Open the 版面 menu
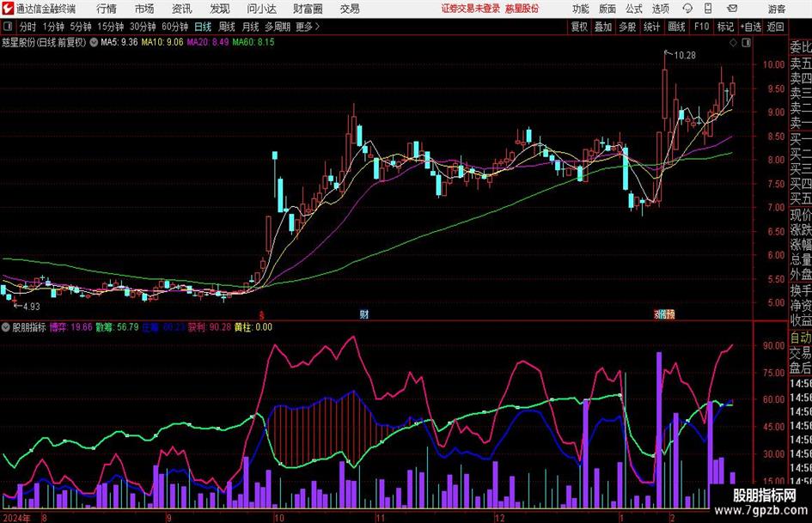The width and height of the screenshot is (812, 523). [x=607, y=9]
